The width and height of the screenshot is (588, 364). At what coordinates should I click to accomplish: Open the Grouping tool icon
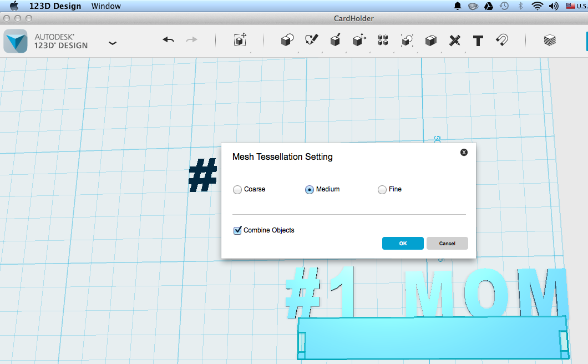(407, 40)
